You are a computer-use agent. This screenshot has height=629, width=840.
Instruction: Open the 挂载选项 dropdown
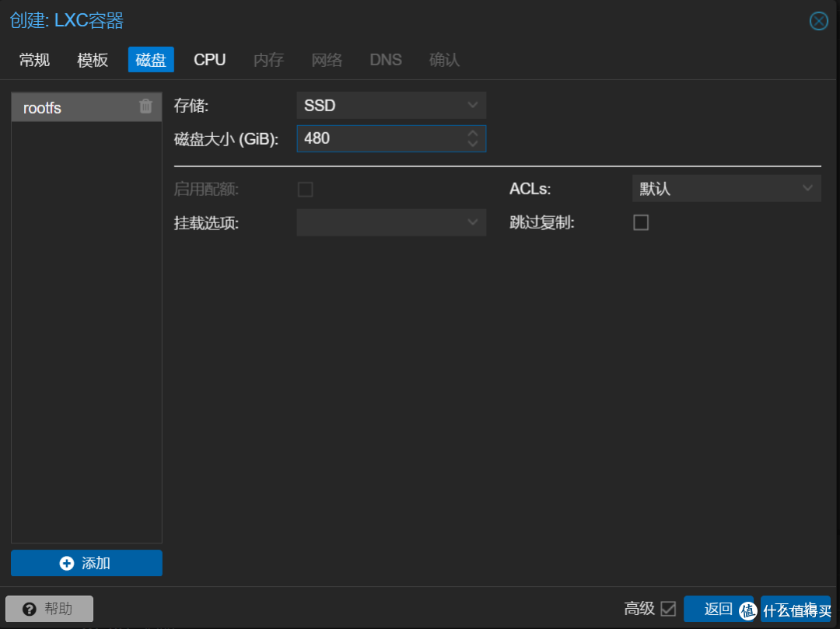tap(390, 222)
